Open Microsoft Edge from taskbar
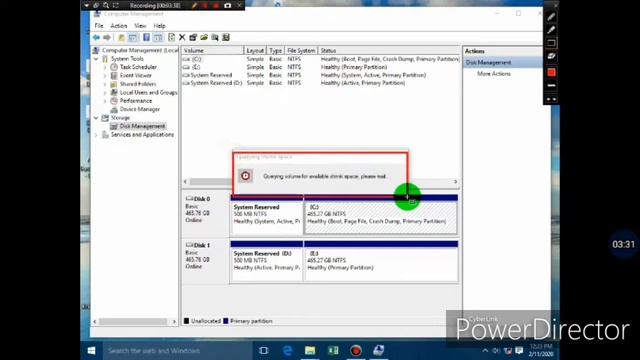 click(287, 351)
